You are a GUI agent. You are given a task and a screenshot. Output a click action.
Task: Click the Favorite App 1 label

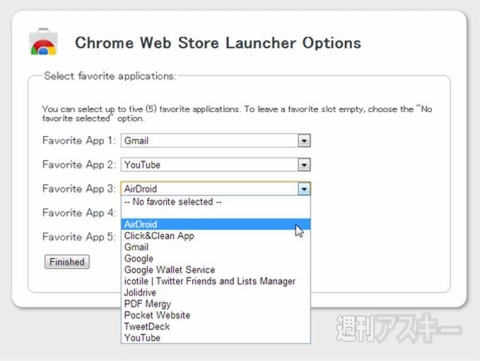click(79, 141)
